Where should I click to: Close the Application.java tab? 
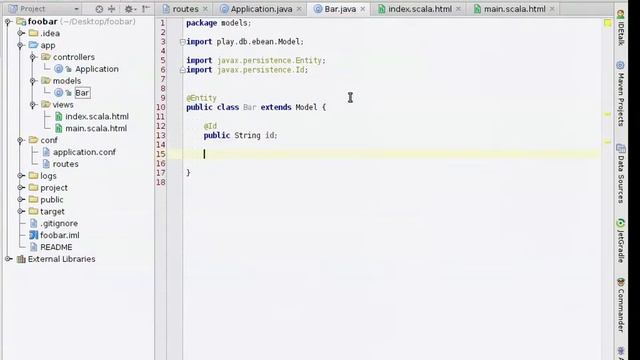click(299, 9)
